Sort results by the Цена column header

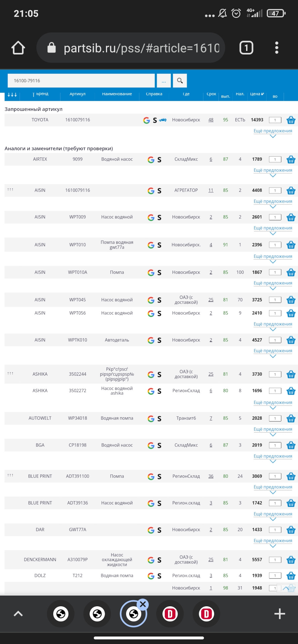click(257, 94)
